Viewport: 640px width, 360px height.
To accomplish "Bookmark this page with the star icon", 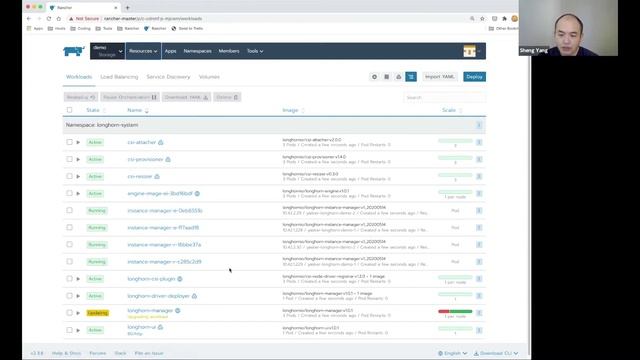I will [482, 19].
